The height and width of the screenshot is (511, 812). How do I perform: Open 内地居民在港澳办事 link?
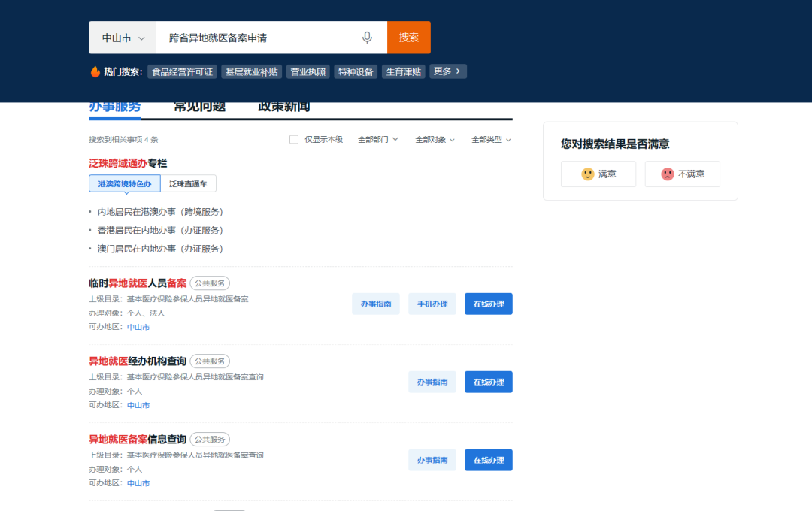pos(160,212)
